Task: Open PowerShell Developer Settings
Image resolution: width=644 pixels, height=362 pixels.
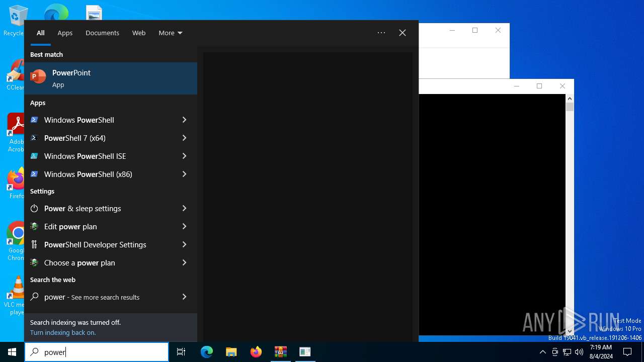Action: coord(102,244)
